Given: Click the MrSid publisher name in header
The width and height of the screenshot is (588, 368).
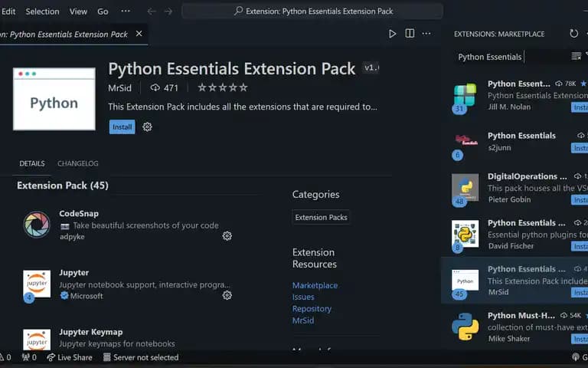Looking at the screenshot, I should (x=119, y=88).
